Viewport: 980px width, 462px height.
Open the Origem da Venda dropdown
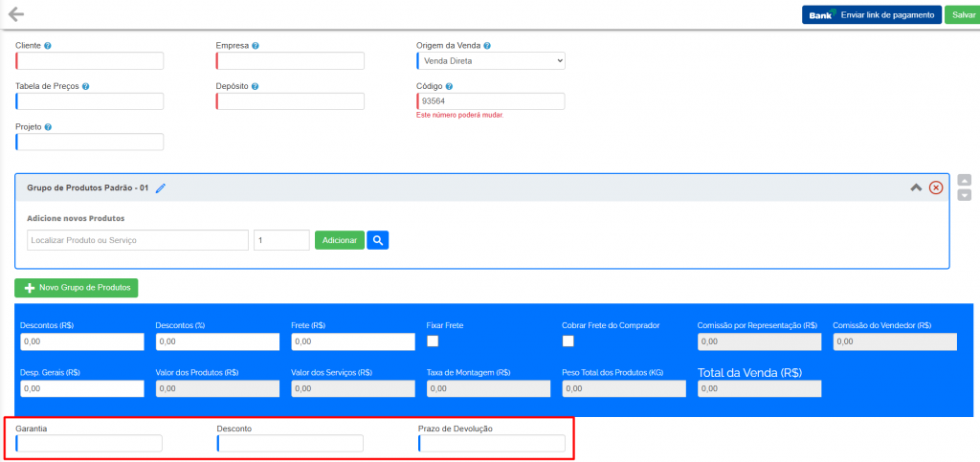pyautogui.click(x=491, y=61)
